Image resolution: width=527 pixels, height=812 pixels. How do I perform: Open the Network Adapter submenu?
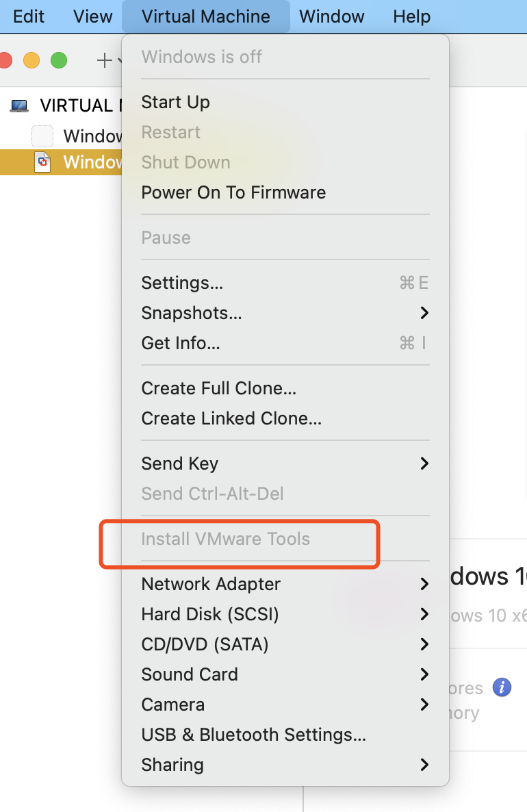[x=211, y=584]
